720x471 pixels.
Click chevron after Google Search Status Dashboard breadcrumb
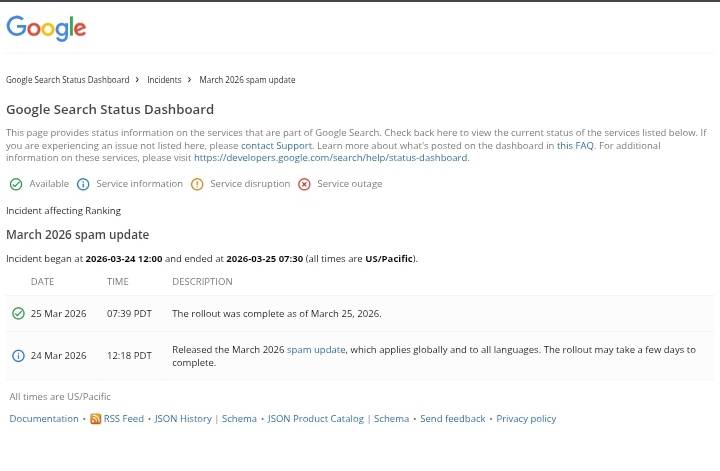tap(137, 79)
